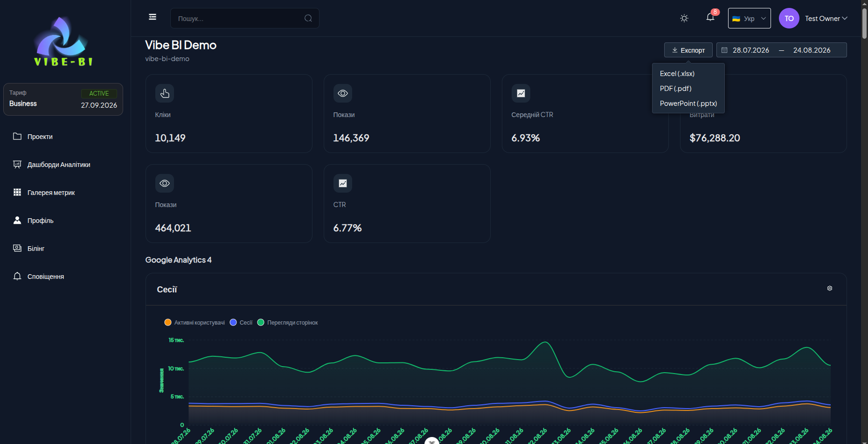Toggle Перегляди сторінок legend series

[287, 322]
